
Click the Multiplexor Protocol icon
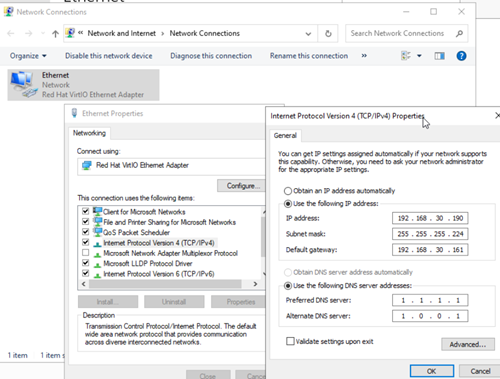pyautogui.click(x=97, y=254)
